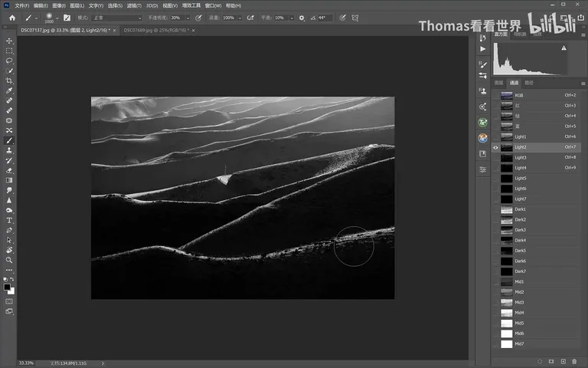Toggle pressure for size icon
Screen dimensions: 588x368
coord(342,18)
